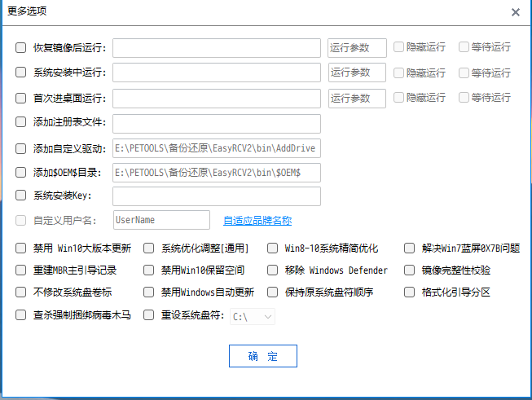Click the 添加注册表文件 path field
Viewport: 532px width, 400px height.
pyautogui.click(x=217, y=124)
